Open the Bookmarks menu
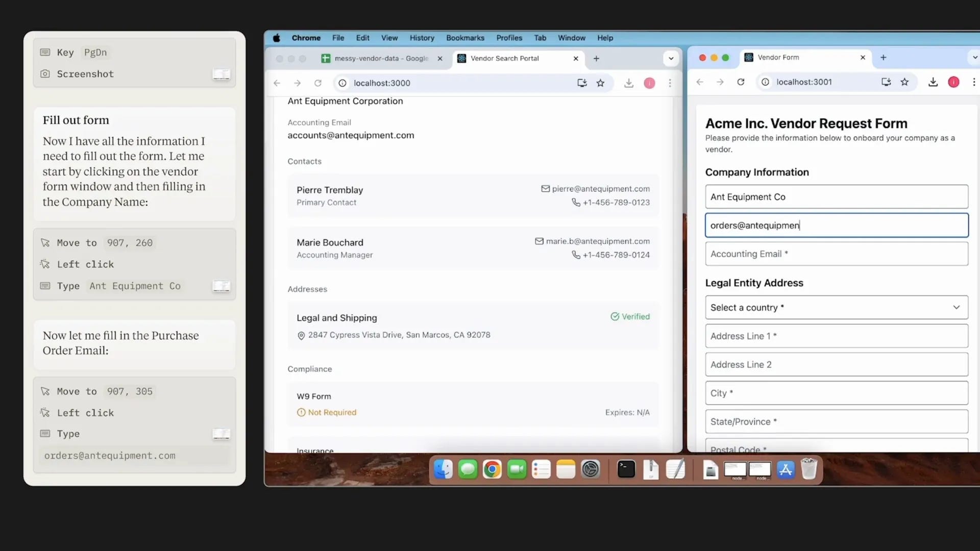This screenshot has width=980, height=551. click(464, 38)
